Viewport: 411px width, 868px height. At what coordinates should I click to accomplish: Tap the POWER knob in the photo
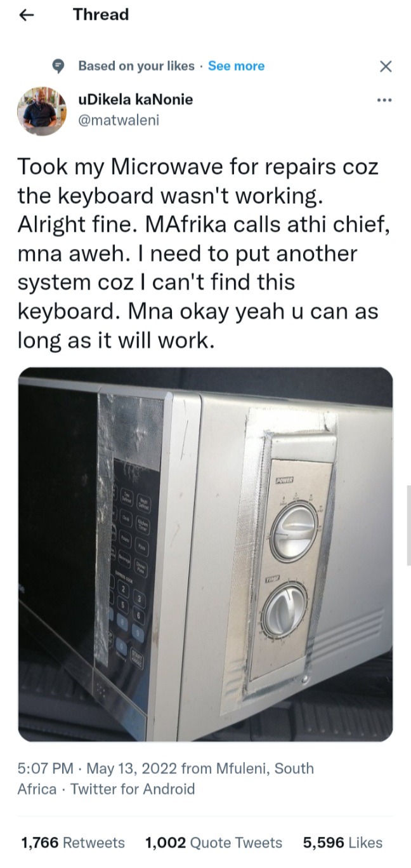click(x=294, y=528)
